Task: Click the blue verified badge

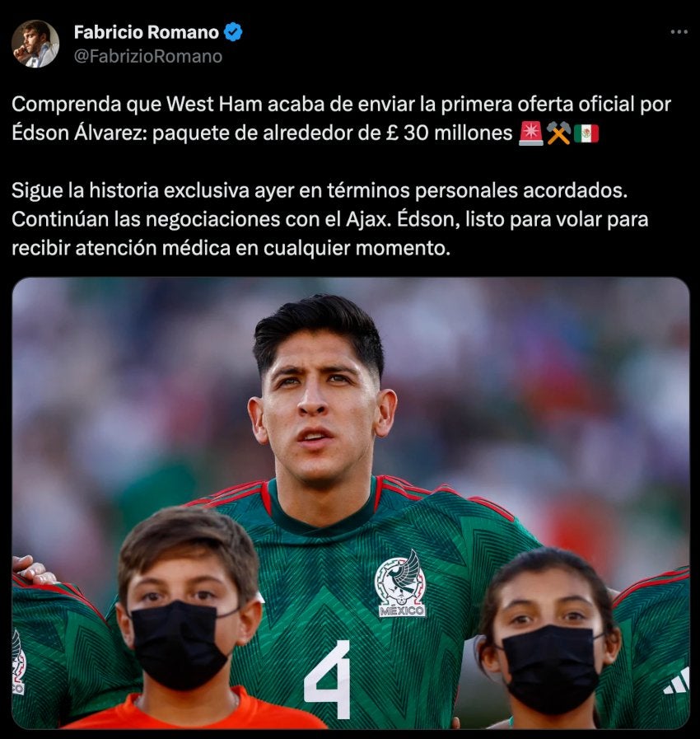Action: pos(233,32)
